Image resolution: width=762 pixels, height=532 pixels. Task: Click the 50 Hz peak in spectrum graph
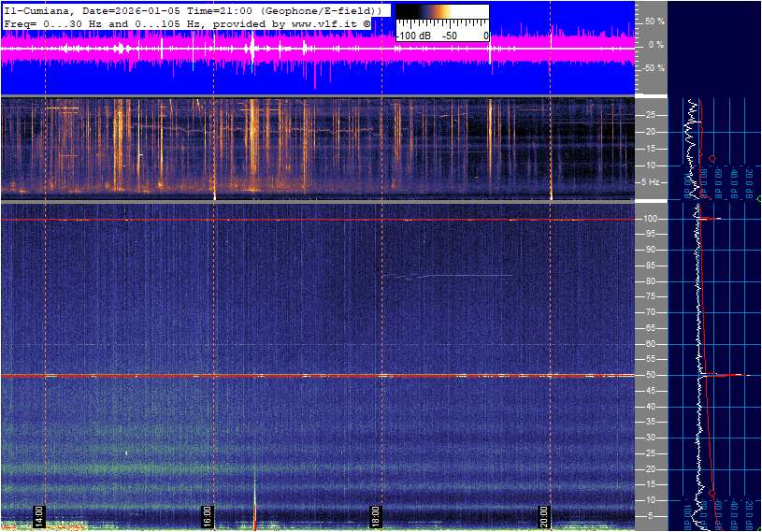coord(739,375)
